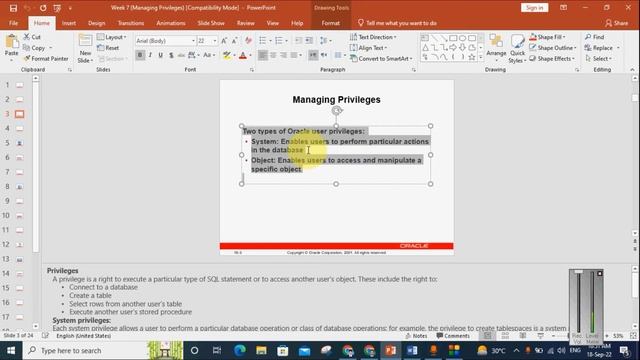This screenshot has height=360, width=640.
Task: Save the presentation with the floppy icon
Action: coord(13,8)
